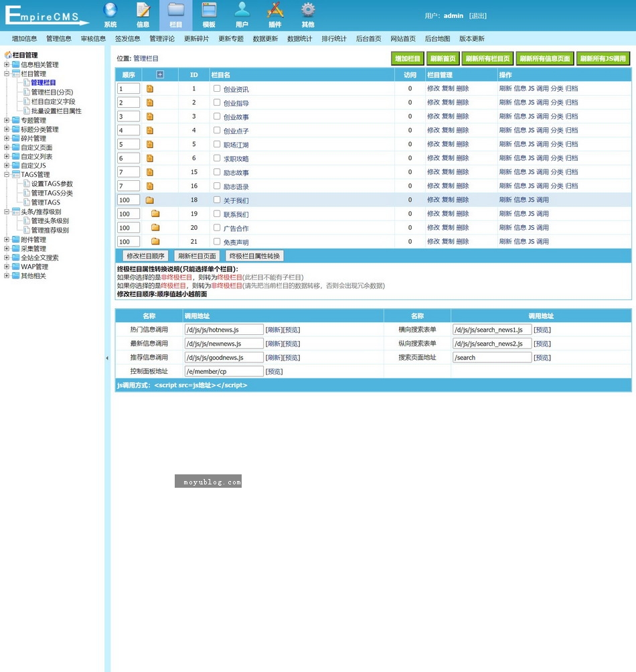Open the 审核信息 menu item
The height and width of the screenshot is (672, 636).
[93, 39]
